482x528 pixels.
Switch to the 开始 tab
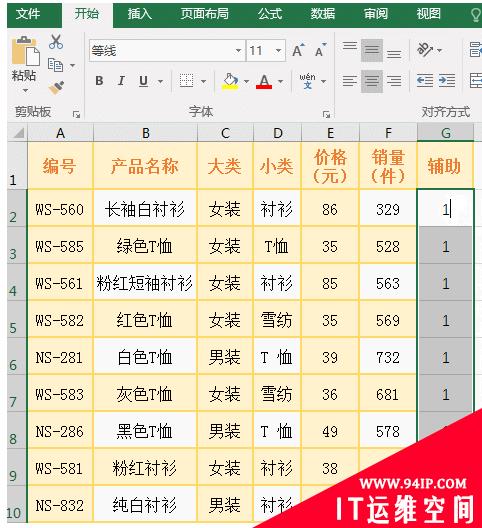click(x=87, y=14)
